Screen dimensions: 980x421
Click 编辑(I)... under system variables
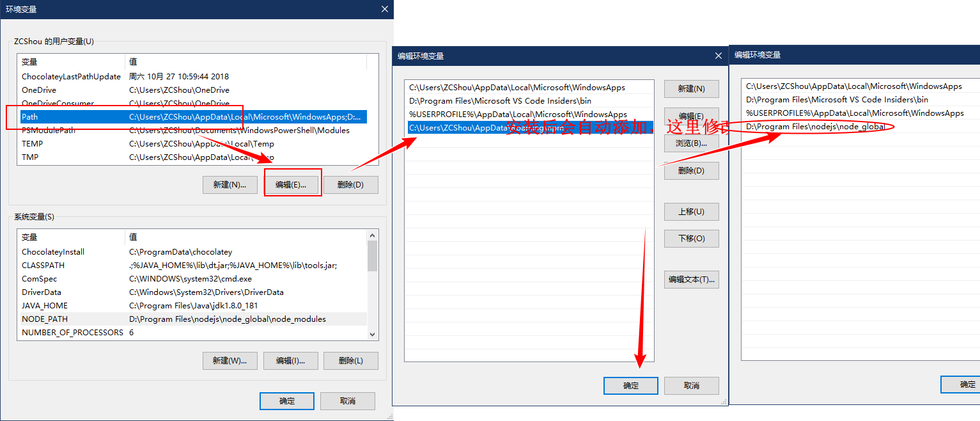coord(291,361)
